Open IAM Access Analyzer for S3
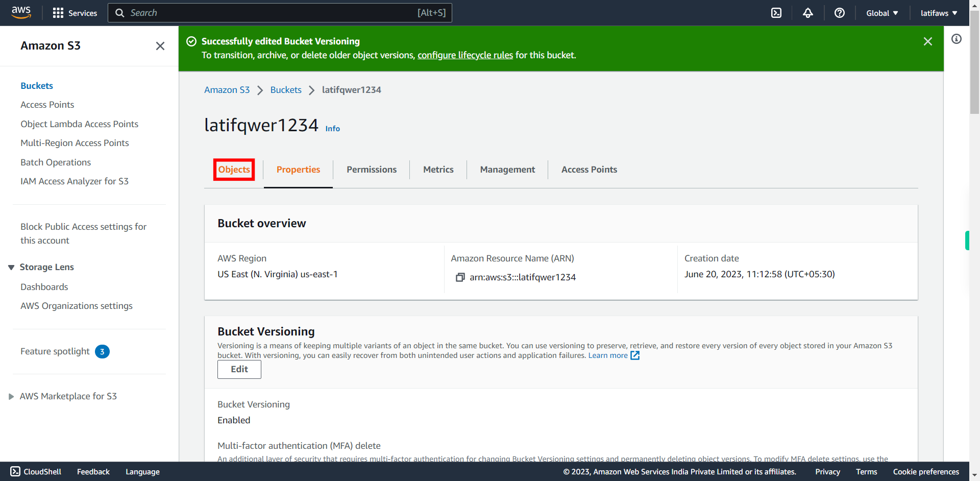Screen dimensions: 980x481 tap(75, 181)
